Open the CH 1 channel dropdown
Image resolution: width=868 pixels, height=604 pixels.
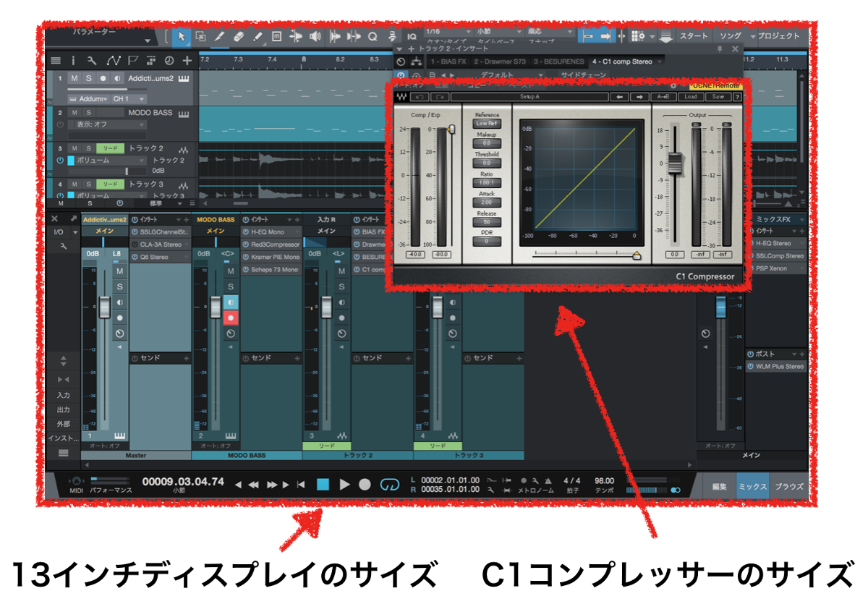129,98
